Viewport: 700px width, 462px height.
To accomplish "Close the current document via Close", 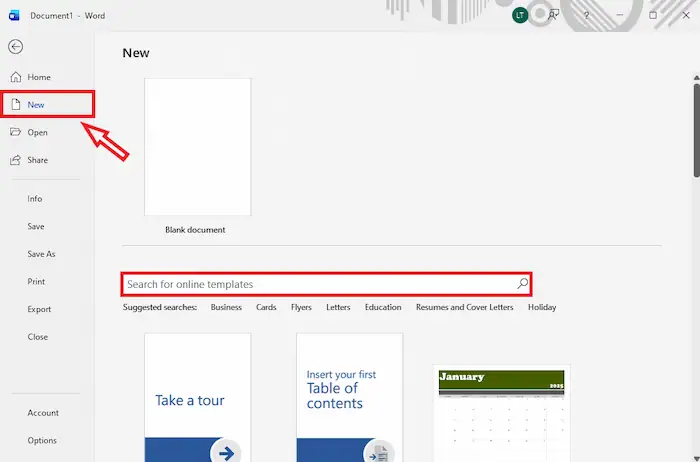I will tap(38, 337).
